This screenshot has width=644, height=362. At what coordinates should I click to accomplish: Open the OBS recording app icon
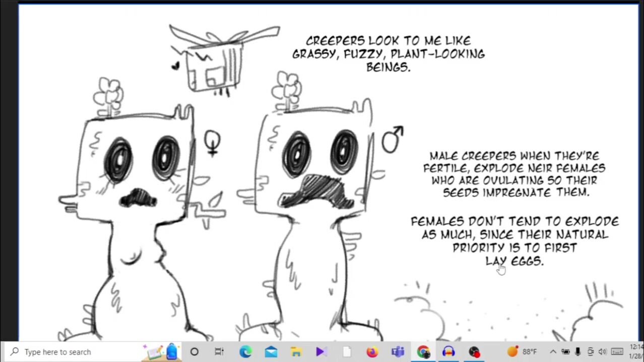coord(474,352)
